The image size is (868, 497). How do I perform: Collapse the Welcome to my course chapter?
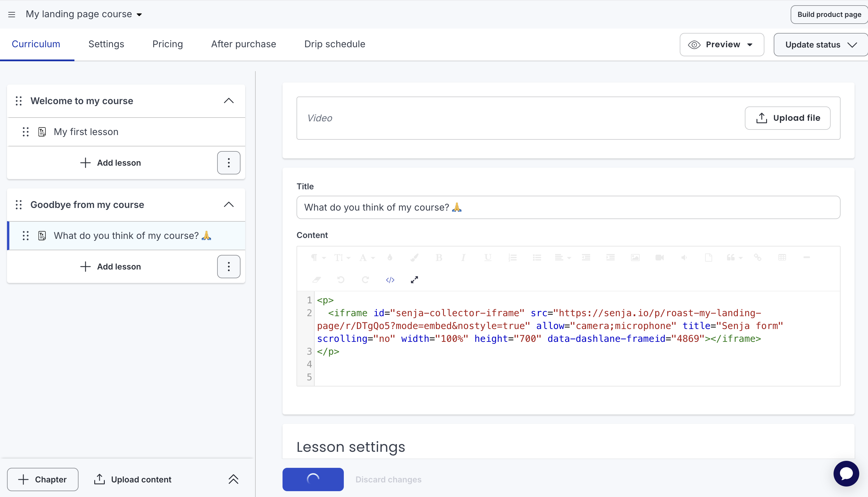tap(229, 101)
